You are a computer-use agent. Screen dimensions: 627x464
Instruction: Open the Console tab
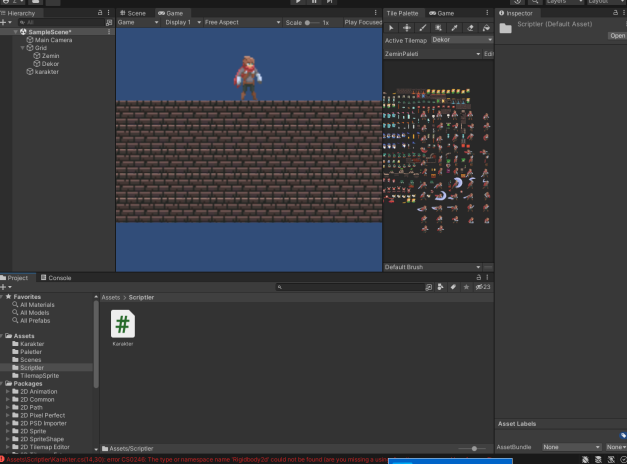tap(56, 278)
